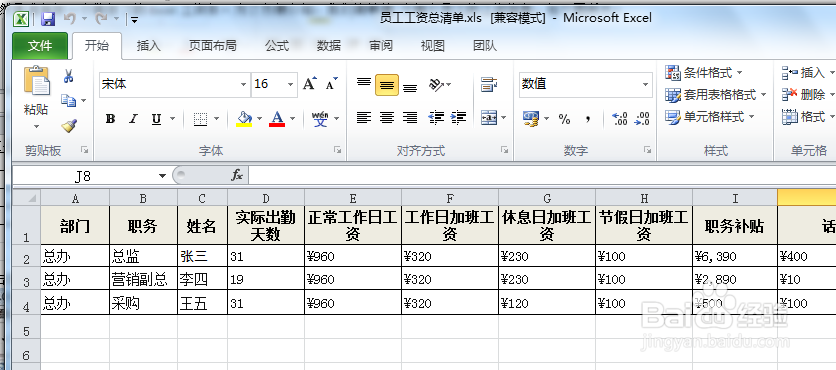836x370 pixels.
Task: Apply the fill color bucket
Action: (x=244, y=118)
